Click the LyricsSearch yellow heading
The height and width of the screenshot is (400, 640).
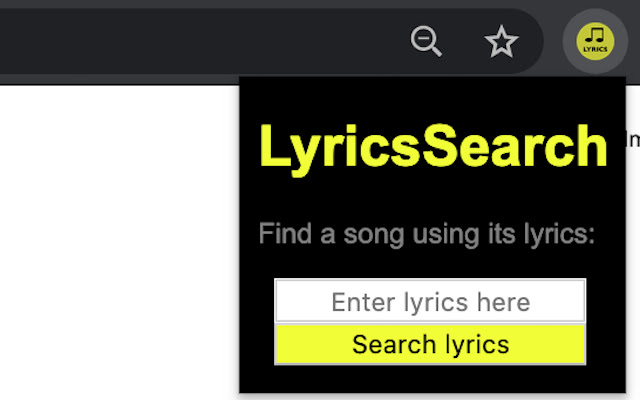coord(433,147)
